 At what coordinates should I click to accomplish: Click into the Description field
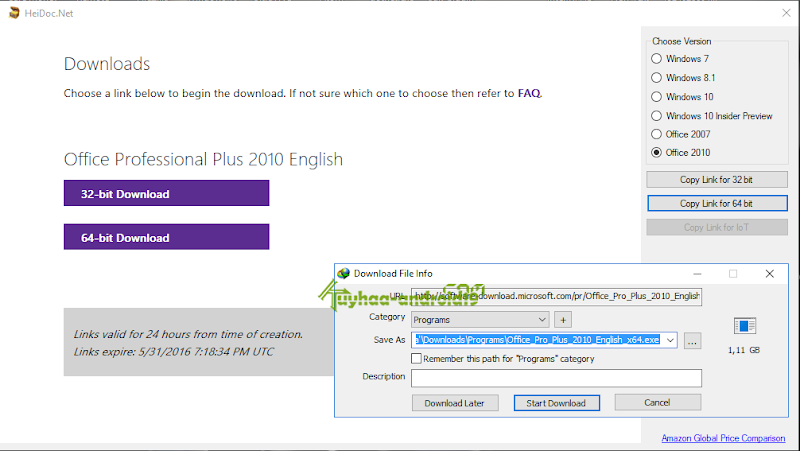tap(556, 378)
